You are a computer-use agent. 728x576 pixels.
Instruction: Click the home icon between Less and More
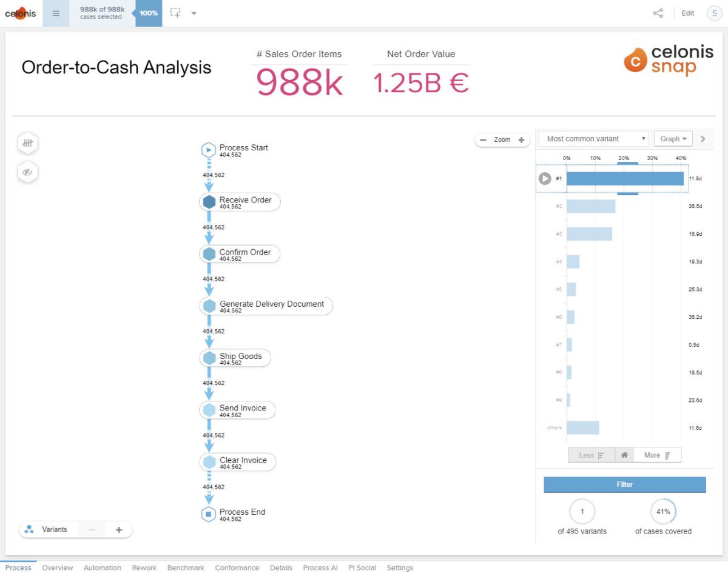(x=624, y=455)
